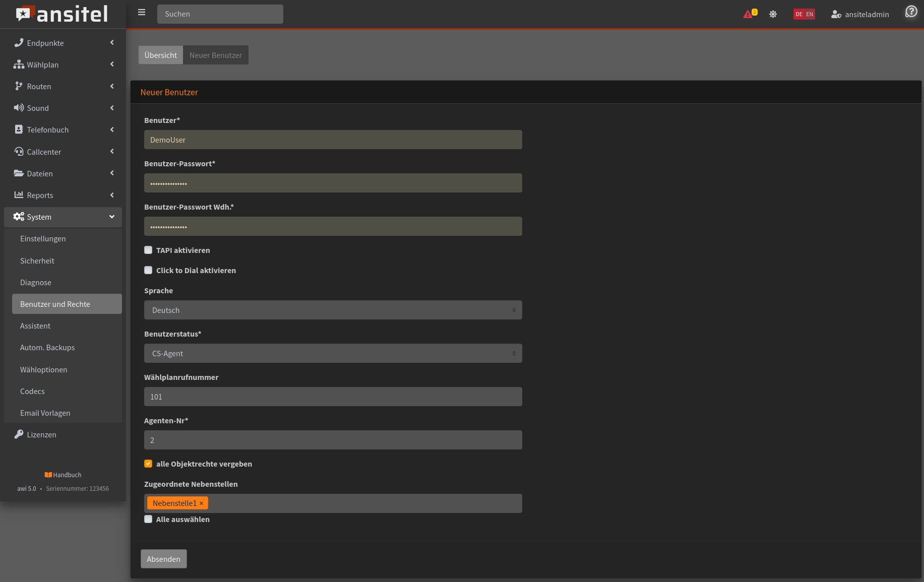Click the hamburger menu icon
The width and height of the screenshot is (924, 582).
[142, 13]
